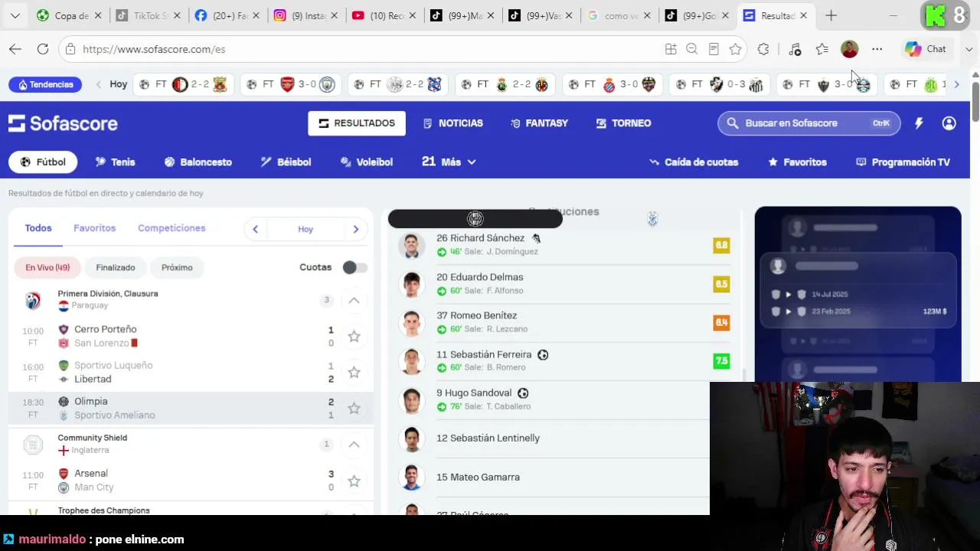Click the browser profile avatar

click(x=849, y=49)
